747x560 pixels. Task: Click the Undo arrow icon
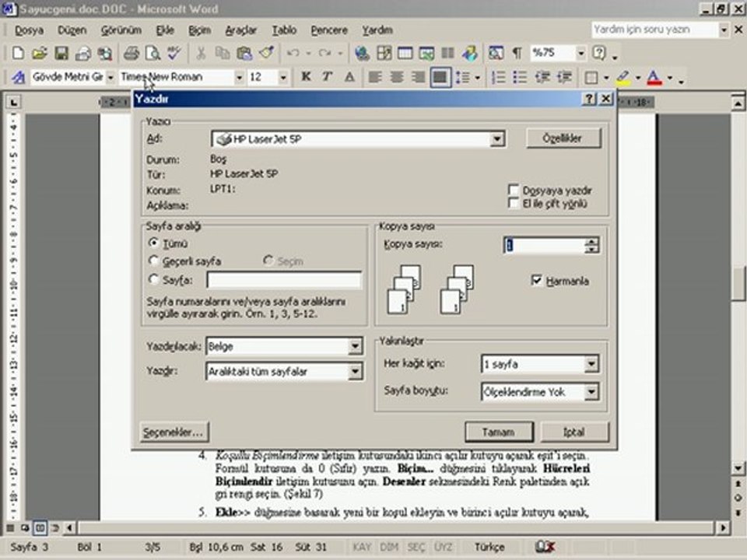[293, 53]
